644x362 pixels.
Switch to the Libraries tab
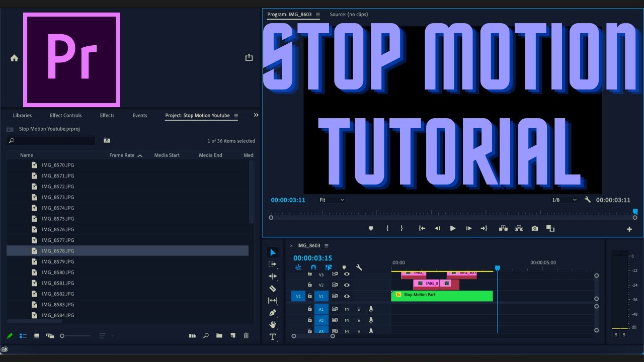tap(22, 116)
